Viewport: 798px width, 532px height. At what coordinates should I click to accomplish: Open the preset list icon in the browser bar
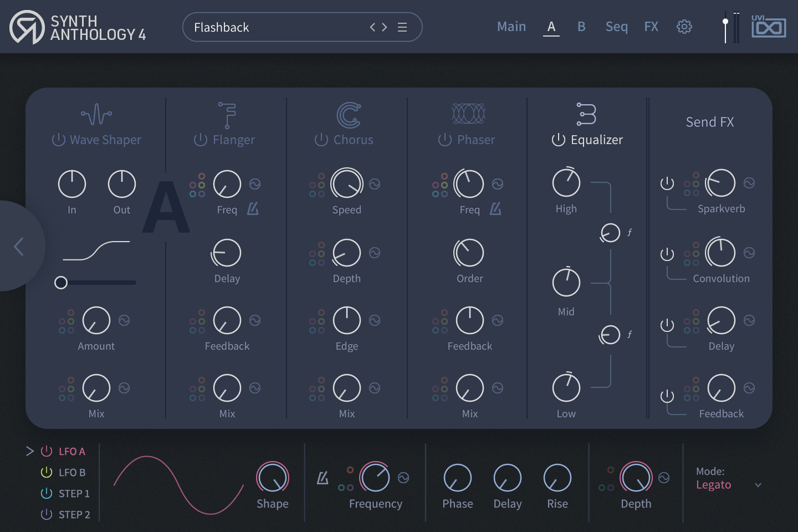tap(402, 27)
